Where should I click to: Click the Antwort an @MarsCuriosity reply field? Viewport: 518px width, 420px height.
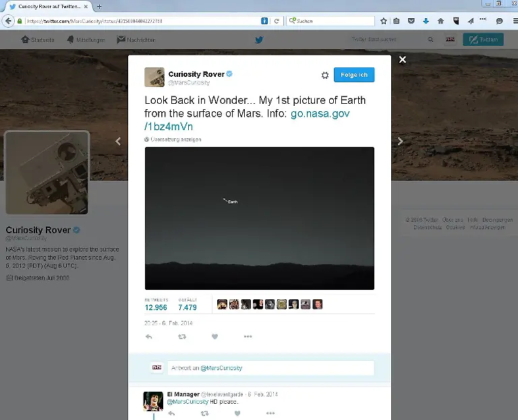click(x=270, y=368)
